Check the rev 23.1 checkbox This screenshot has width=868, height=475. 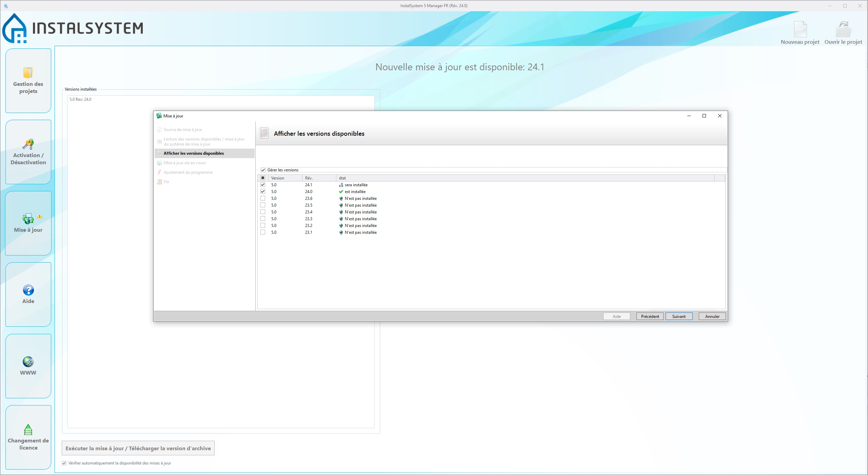click(263, 232)
